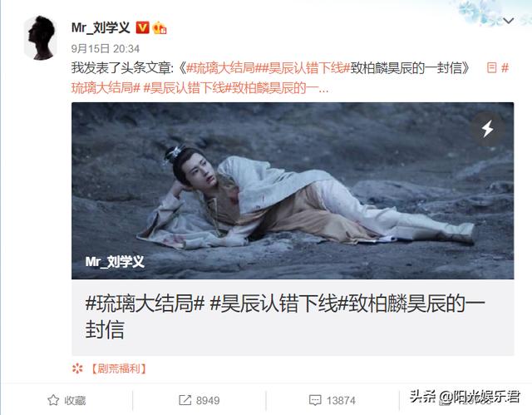Click the article document icon after title
The width and height of the screenshot is (532, 415).
(491, 68)
